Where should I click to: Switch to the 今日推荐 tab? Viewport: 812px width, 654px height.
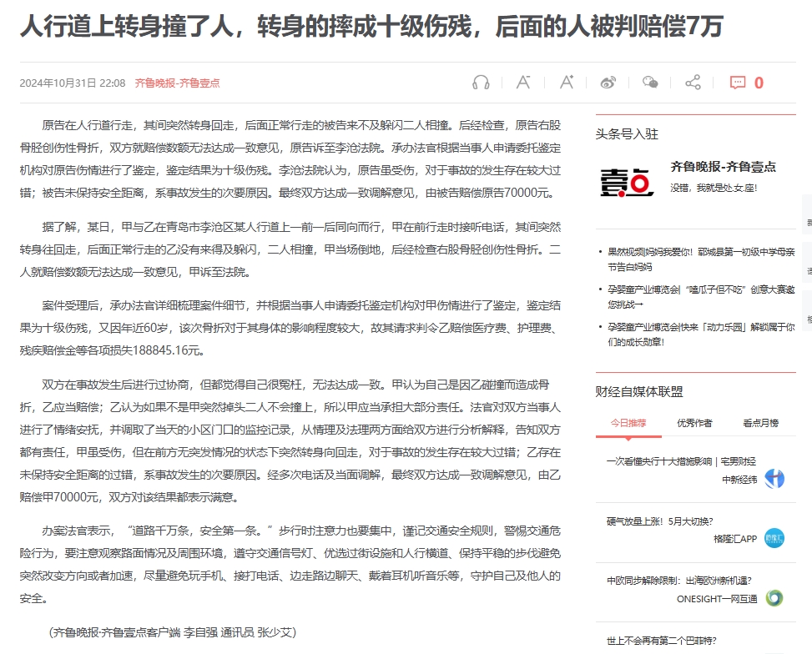(628, 423)
